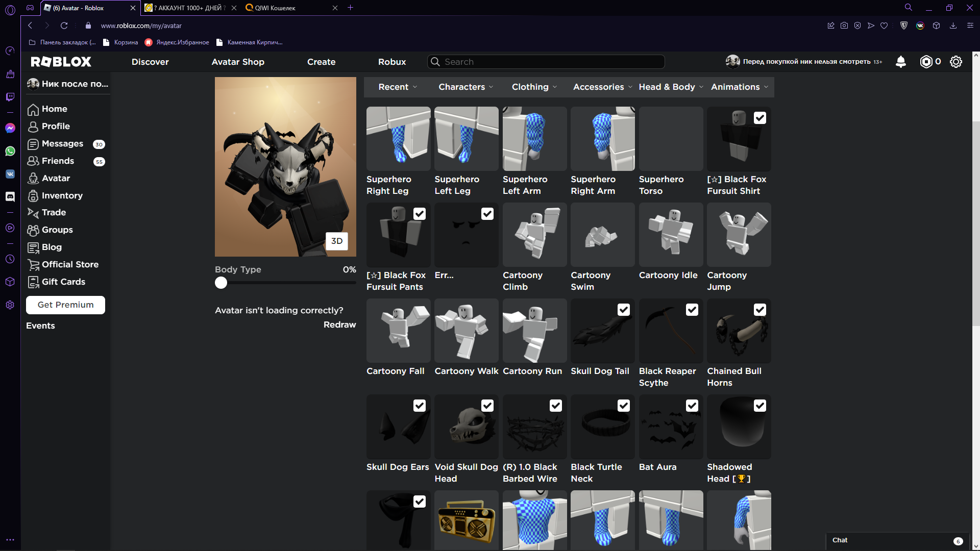Viewport: 980px width, 551px height.
Task: Select the Superhero Torso thumbnail
Action: [x=671, y=139]
